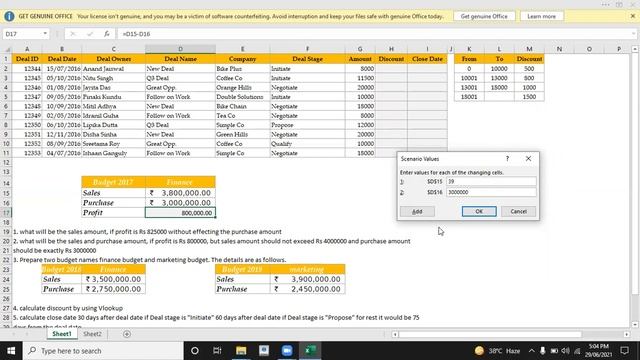This screenshot has height=360, width=640.
Task: Dismiss the genuine Office warning banner
Action: click(633, 16)
